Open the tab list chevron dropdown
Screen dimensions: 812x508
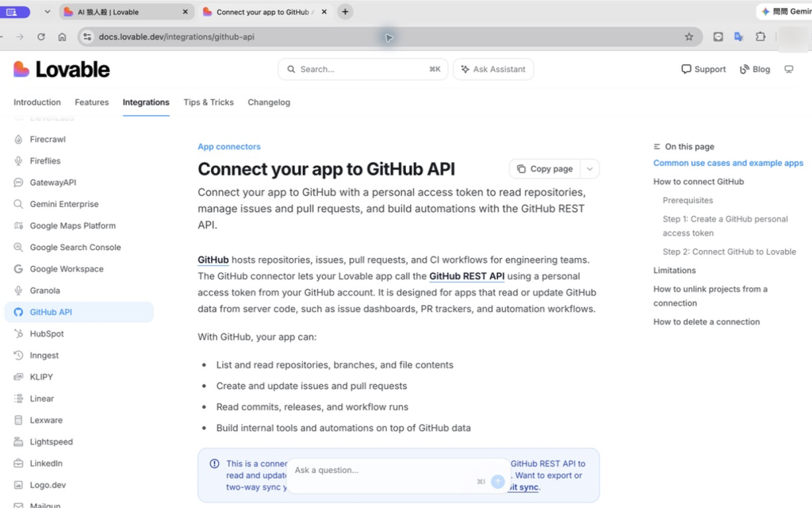[47, 11]
